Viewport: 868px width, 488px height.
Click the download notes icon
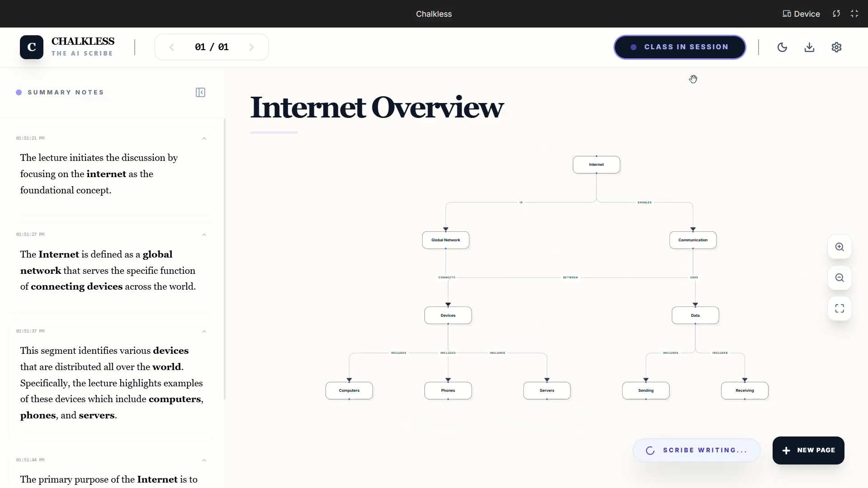[x=809, y=47]
